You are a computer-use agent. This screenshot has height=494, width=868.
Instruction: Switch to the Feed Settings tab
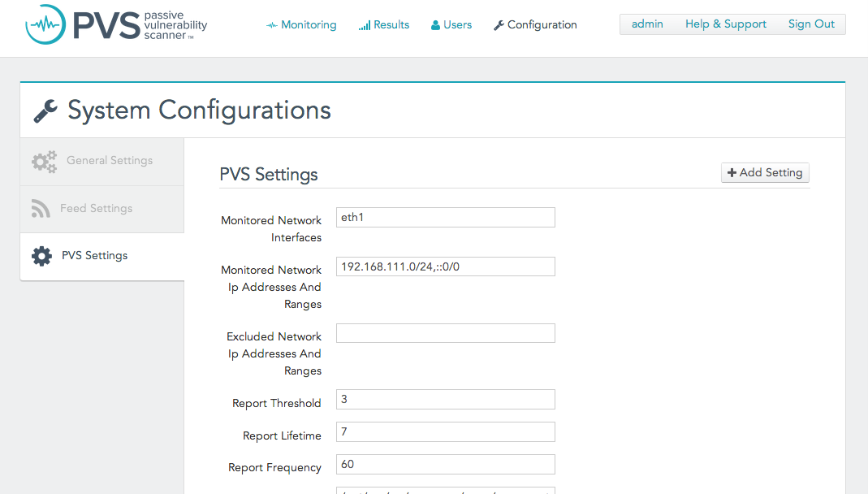(x=102, y=210)
